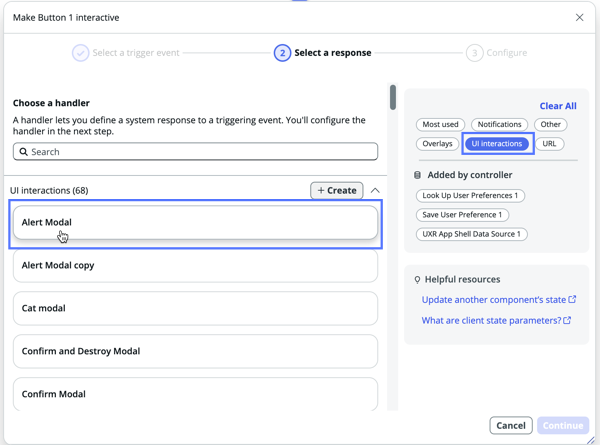Click the 'Make Button 1 interactive' title
The height and width of the screenshot is (445, 600).
[66, 18]
